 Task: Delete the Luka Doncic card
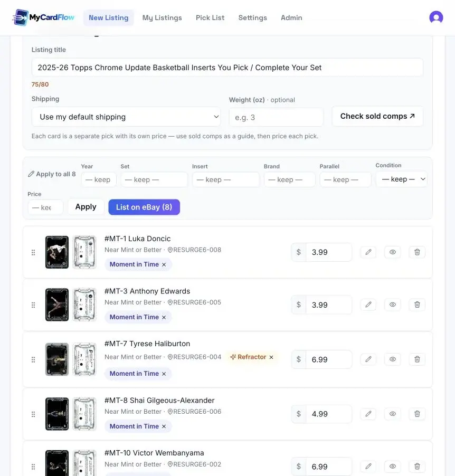click(x=417, y=252)
